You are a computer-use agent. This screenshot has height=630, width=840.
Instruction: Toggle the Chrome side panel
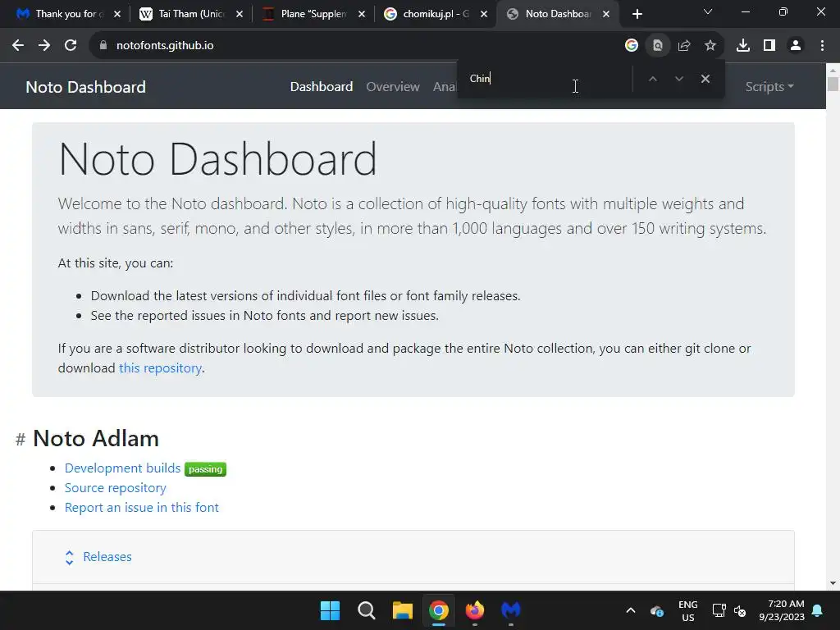tap(769, 46)
